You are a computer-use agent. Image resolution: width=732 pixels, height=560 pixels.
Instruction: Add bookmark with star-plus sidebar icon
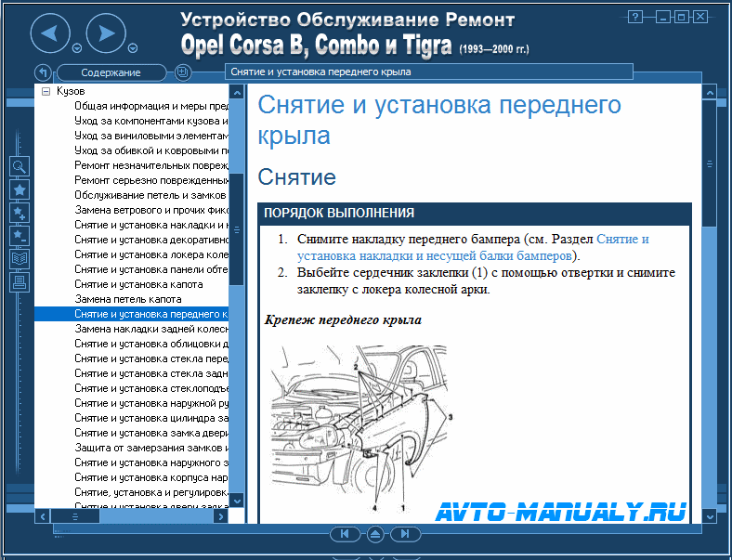pos(20,214)
